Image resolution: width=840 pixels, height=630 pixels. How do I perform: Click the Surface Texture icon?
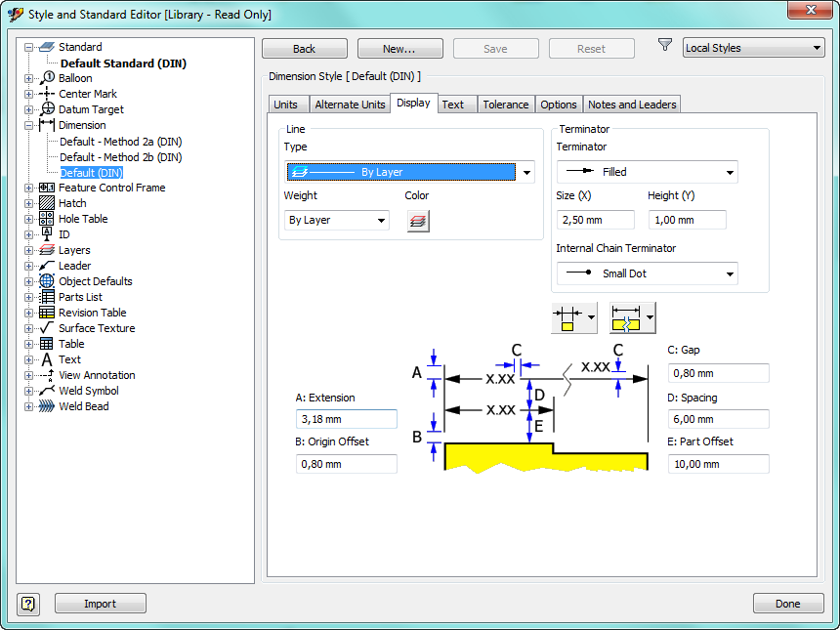click(47, 328)
